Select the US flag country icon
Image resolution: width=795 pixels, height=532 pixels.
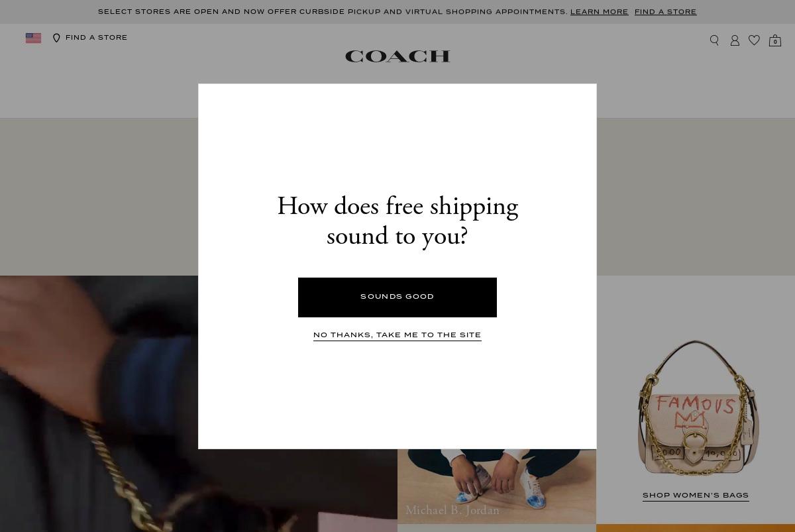click(33, 38)
